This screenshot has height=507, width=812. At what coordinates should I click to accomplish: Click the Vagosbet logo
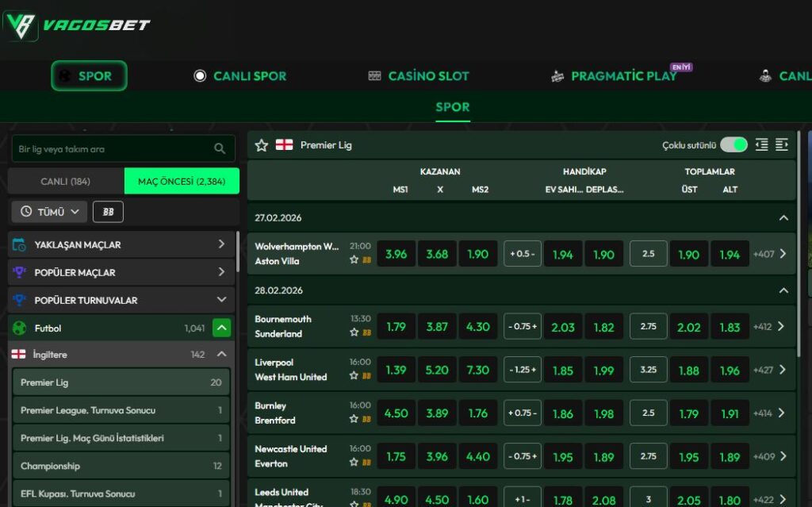(x=77, y=25)
